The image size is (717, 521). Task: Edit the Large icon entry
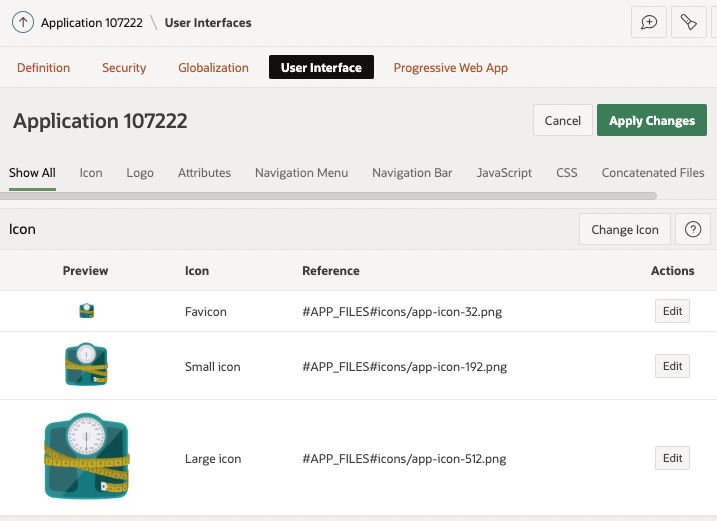pyautogui.click(x=672, y=458)
